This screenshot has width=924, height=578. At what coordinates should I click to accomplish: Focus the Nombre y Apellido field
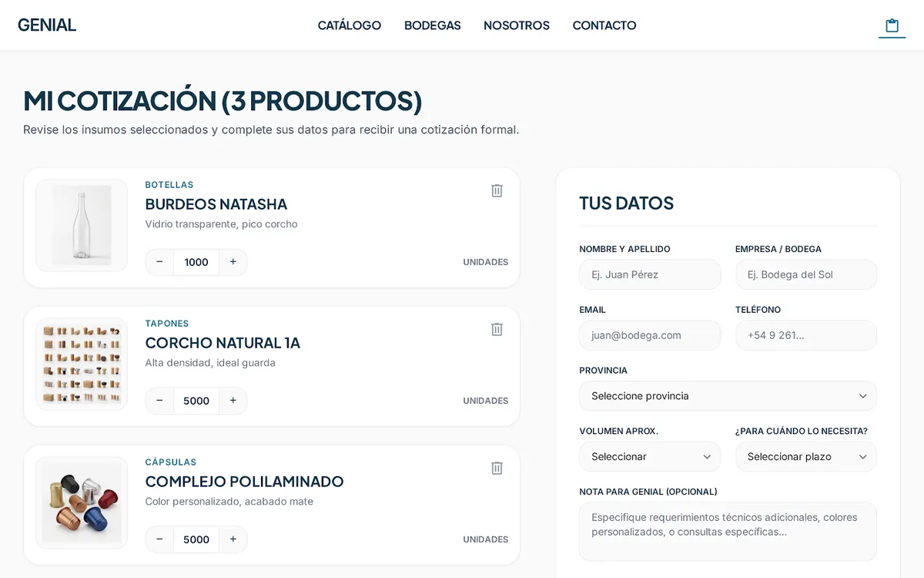[x=650, y=274]
